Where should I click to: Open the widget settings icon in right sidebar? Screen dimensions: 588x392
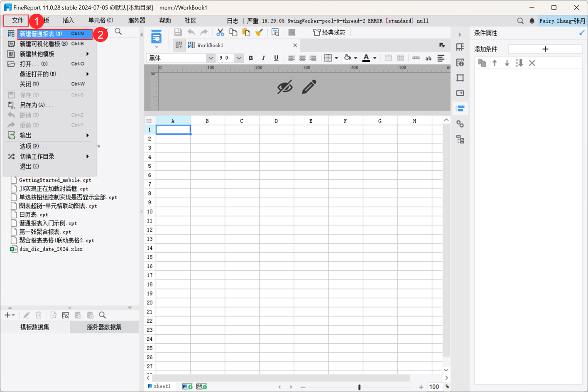pos(460,93)
